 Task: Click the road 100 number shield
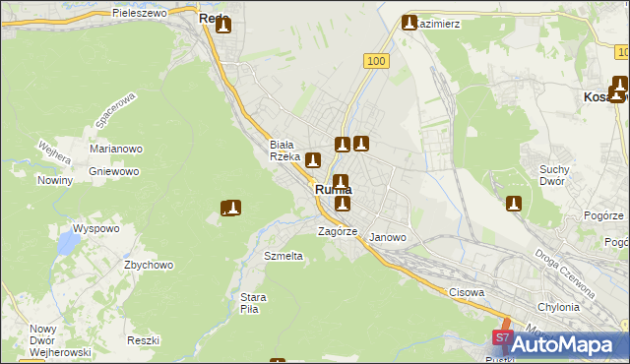point(376,61)
